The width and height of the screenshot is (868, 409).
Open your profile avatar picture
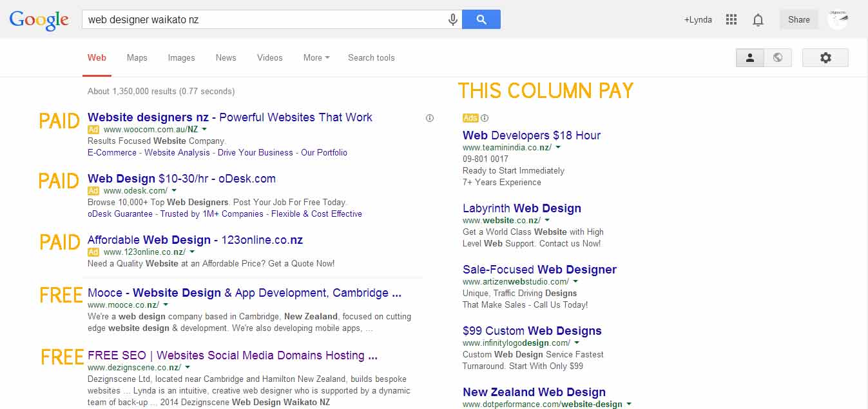[x=838, y=19]
